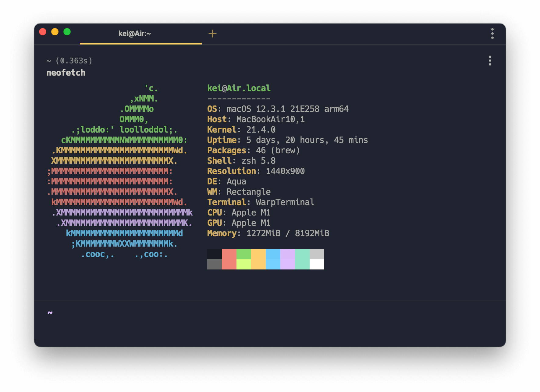
Task: Click the Kernel value 21.4.0
Action: (261, 130)
